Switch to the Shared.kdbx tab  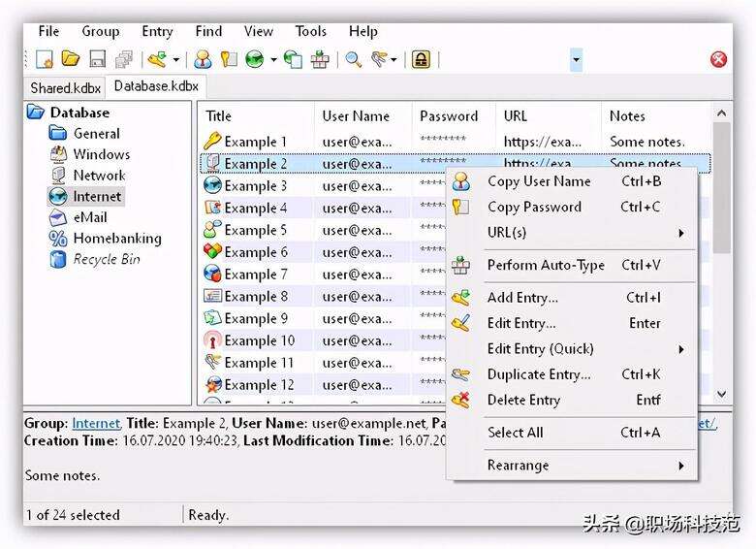pos(66,88)
